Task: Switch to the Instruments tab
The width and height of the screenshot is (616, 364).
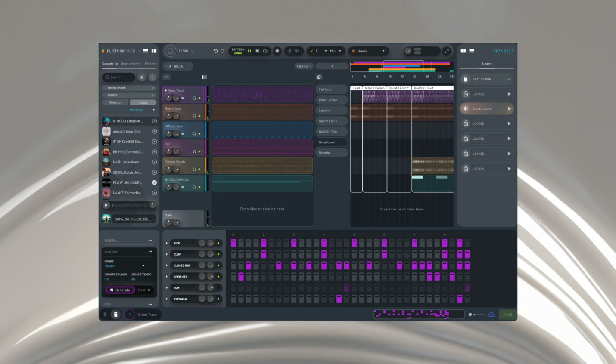Action: click(130, 64)
